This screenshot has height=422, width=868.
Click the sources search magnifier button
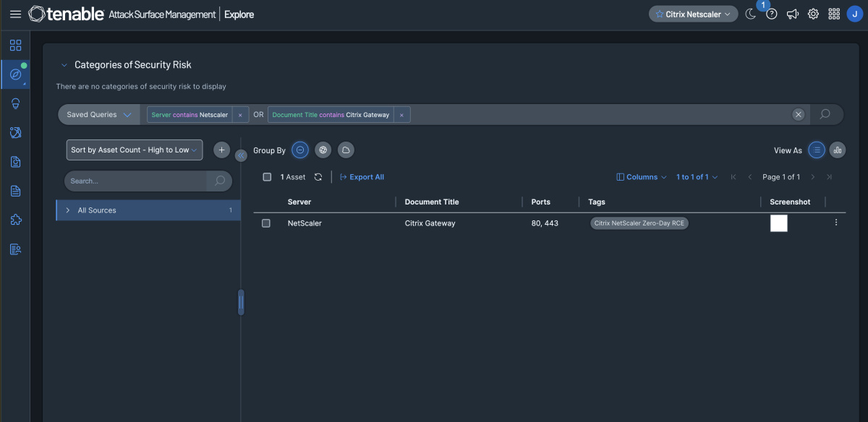(220, 181)
